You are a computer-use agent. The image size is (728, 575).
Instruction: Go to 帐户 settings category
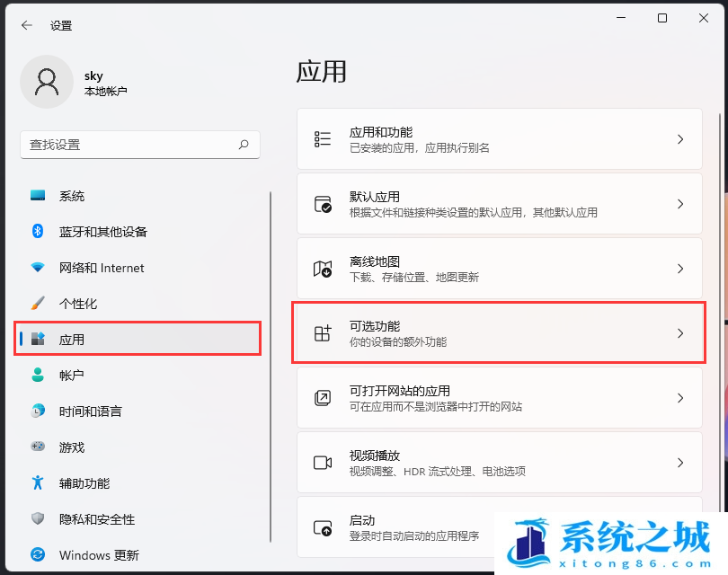(72, 376)
